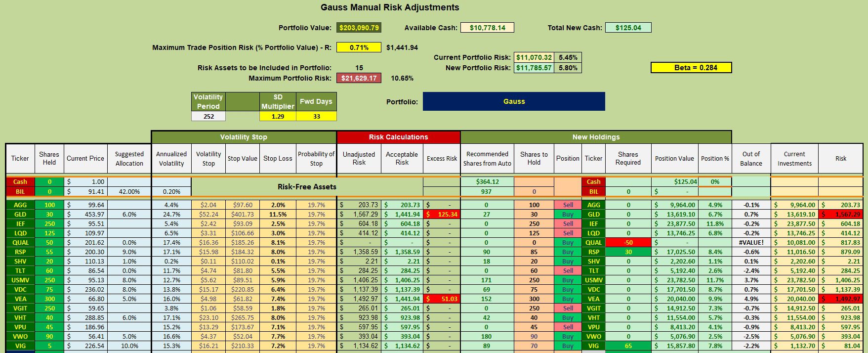
Task: Select the VIG suggested allocation 10.0%
Action: coord(129,346)
